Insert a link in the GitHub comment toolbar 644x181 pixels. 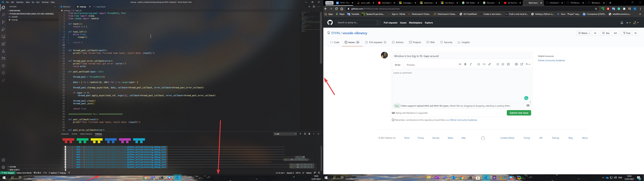click(490, 64)
